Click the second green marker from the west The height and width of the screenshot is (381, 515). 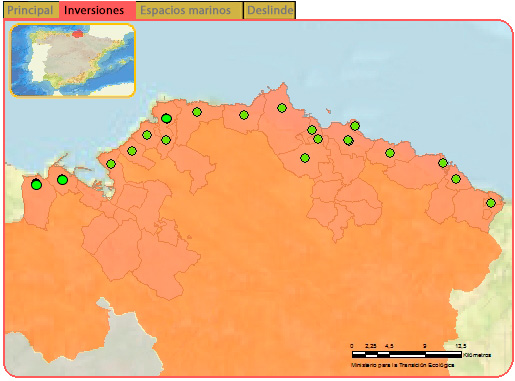62,180
